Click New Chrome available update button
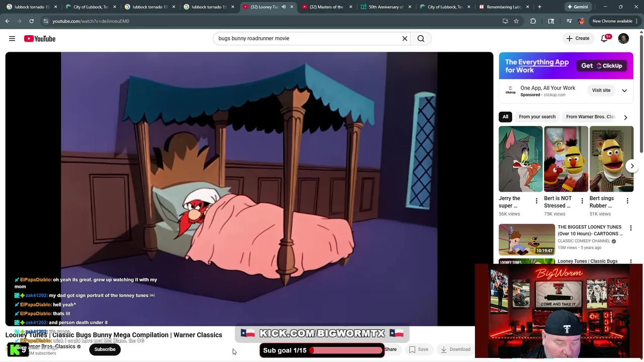Image resolution: width=644 pixels, height=362 pixels. click(612, 21)
